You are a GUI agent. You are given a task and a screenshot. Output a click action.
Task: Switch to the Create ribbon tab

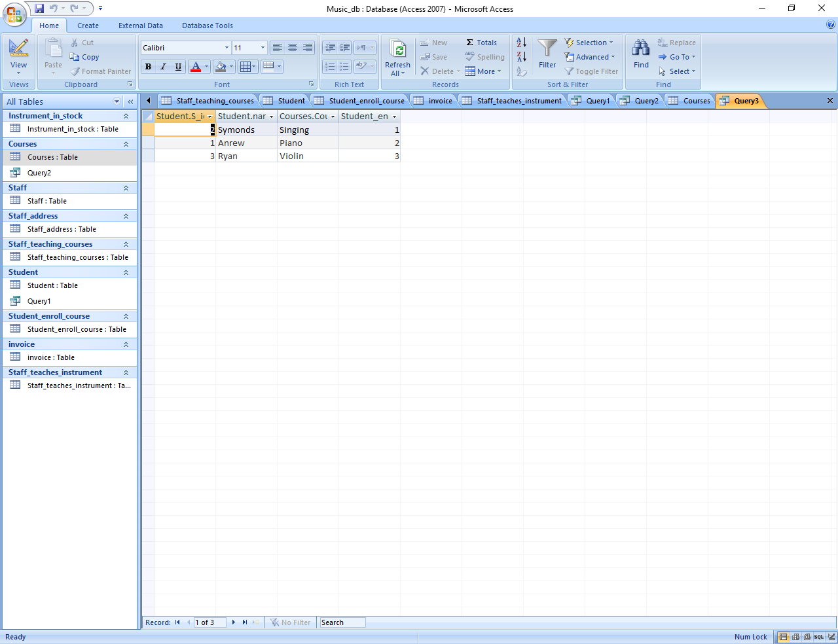coord(88,26)
